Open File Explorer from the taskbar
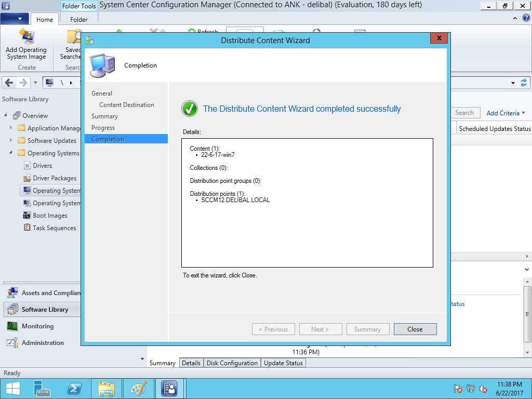This screenshot has width=532, height=399. (107, 389)
